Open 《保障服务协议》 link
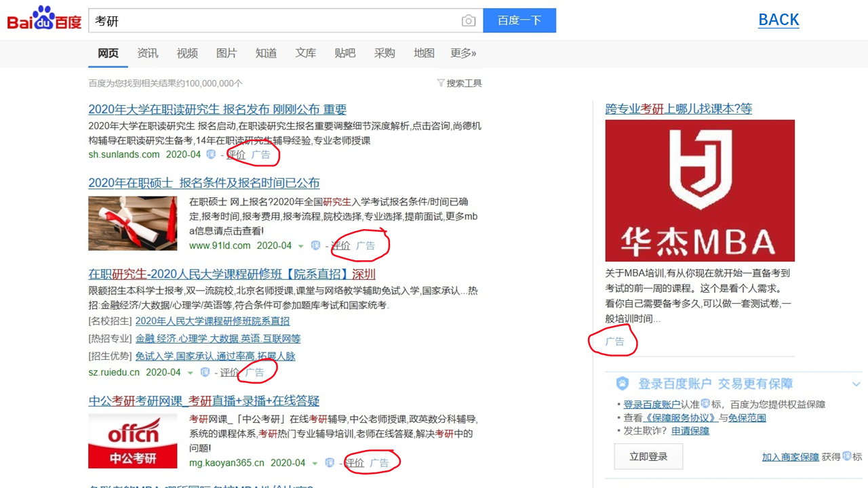 click(x=679, y=418)
